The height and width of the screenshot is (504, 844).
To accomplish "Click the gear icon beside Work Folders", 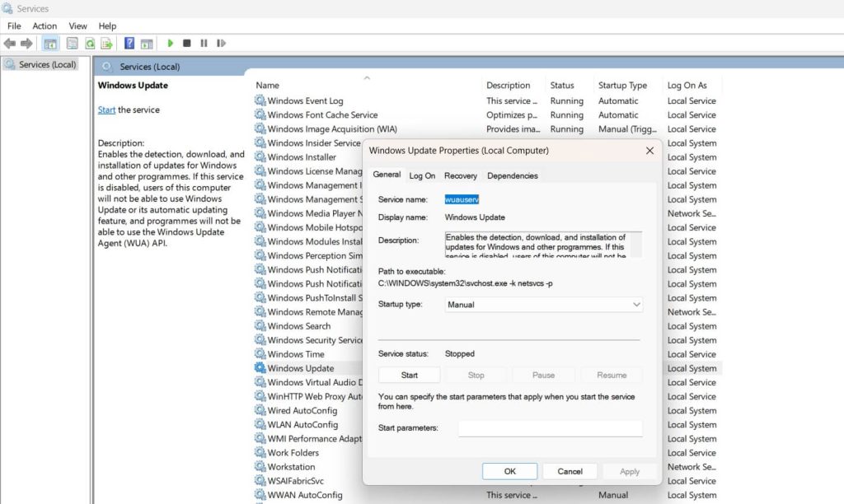I will pos(260,452).
